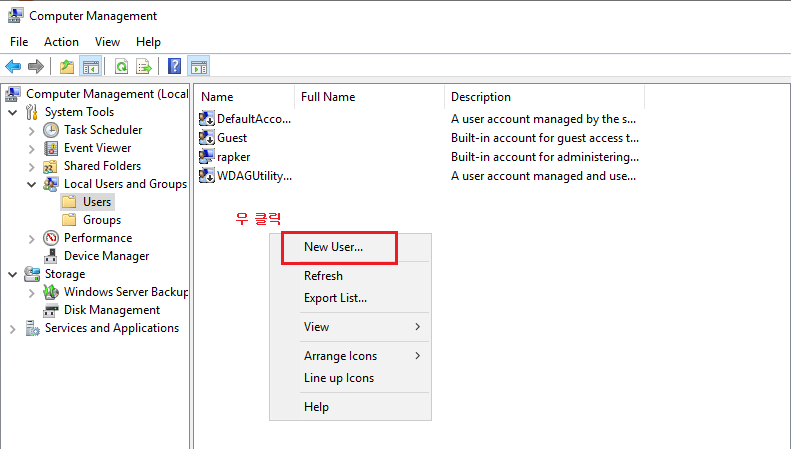The image size is (791, 449).
Task: Select the Disk Management tree label
Action: point(112,310)
